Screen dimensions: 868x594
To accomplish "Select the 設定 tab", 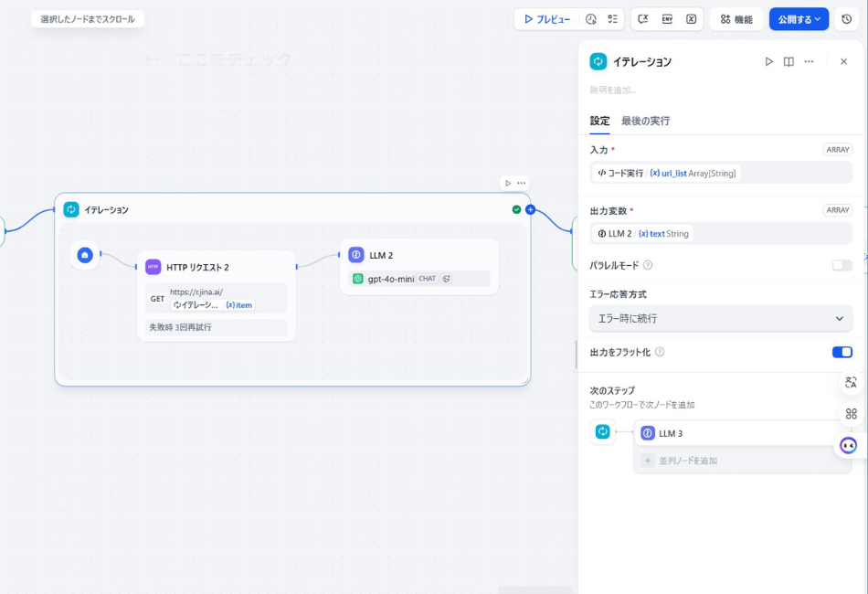I will pos(599,121).
